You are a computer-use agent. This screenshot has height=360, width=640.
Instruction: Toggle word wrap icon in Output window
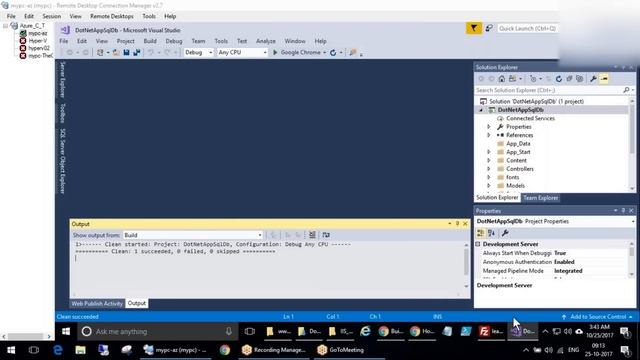point(326,235)
